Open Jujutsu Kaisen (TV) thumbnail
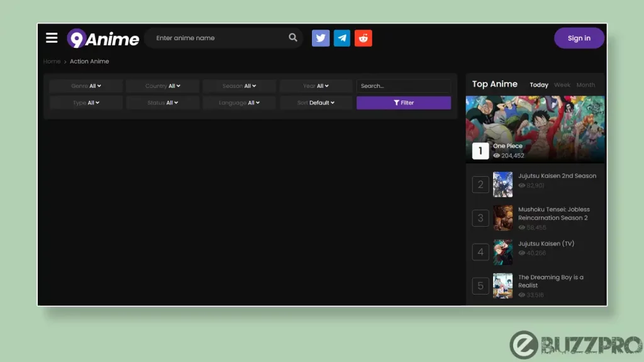The image size is (644, 362). tap(502, 252)
